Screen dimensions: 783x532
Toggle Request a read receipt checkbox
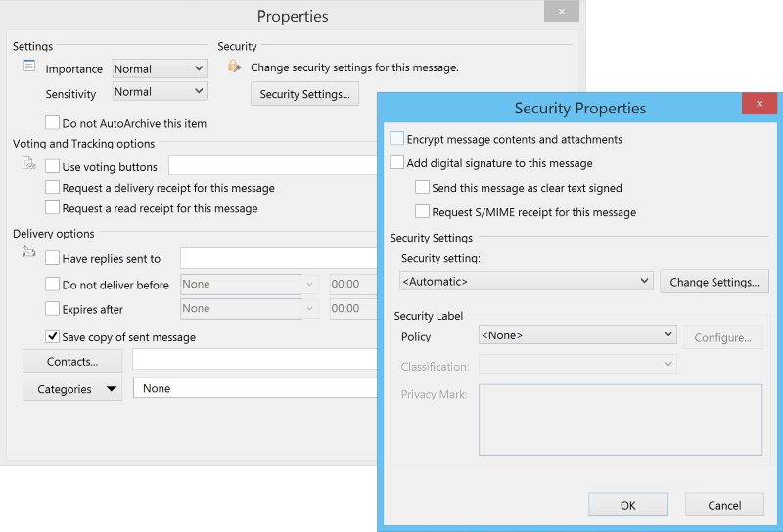[53, 208]
